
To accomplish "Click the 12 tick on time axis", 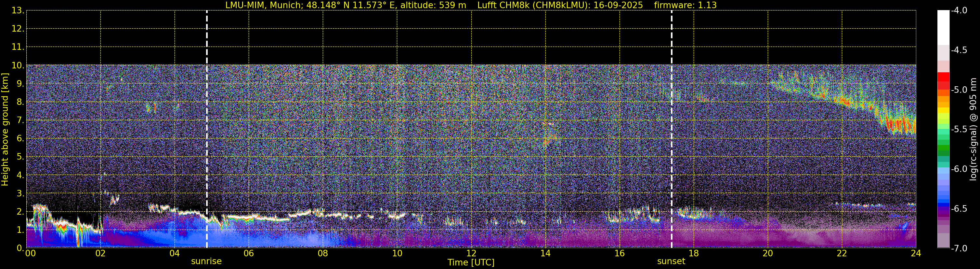I will 471,253.
